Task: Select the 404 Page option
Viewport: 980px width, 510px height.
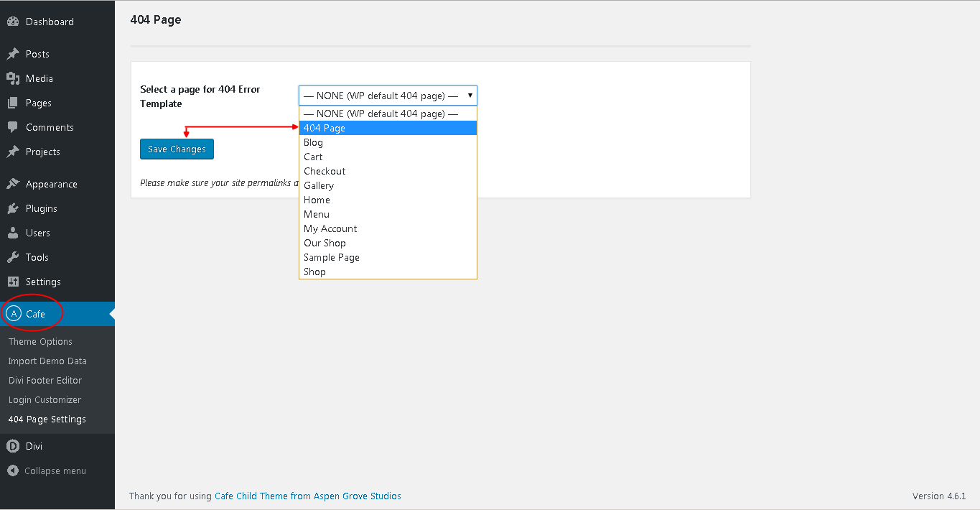Action: pos(388,128)
